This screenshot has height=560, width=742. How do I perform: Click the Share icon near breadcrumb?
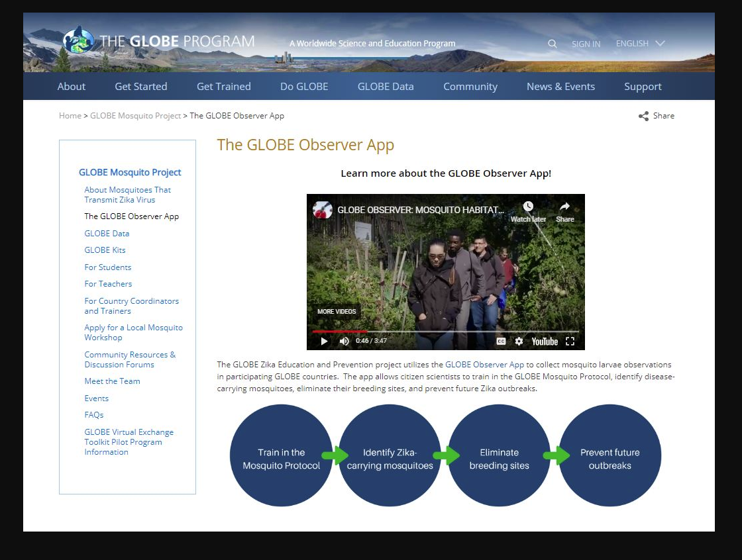[x=643, y=116]
